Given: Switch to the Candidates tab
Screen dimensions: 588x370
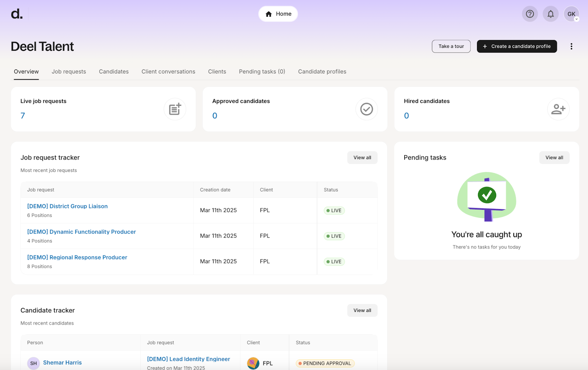Looking at the screenshot, I should click(x=114, y=72).
